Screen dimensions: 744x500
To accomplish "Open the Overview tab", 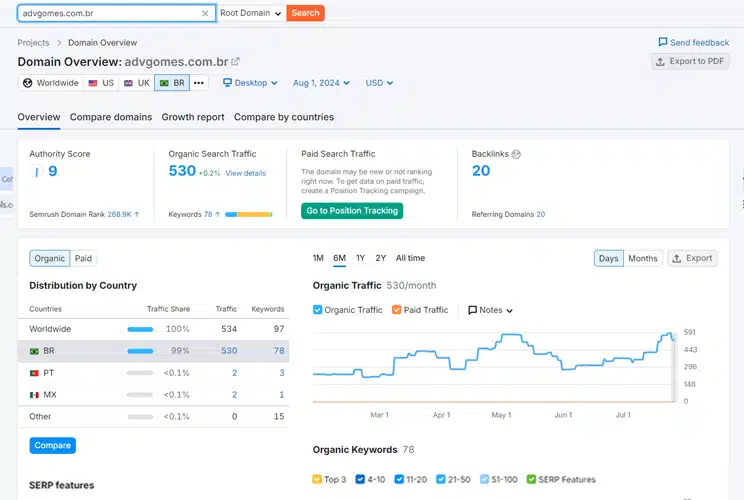I will (39, 117).
